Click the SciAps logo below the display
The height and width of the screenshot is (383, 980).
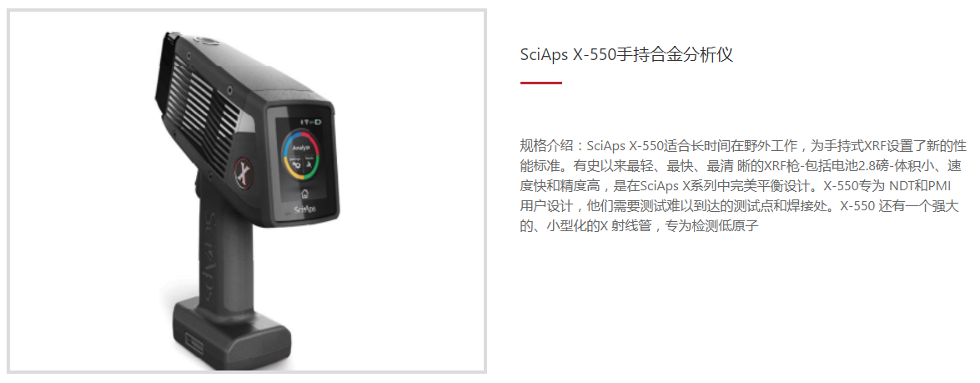[x=304, y=209]
